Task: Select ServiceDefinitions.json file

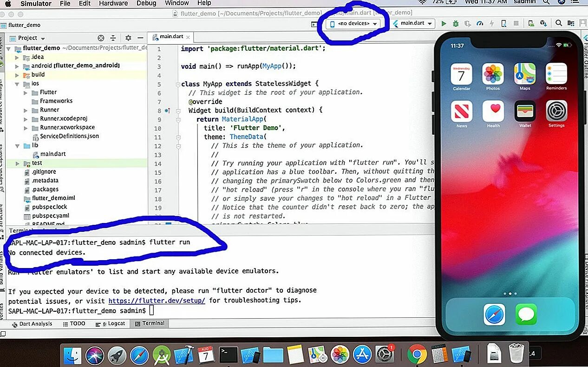Action: pos(69,137)
